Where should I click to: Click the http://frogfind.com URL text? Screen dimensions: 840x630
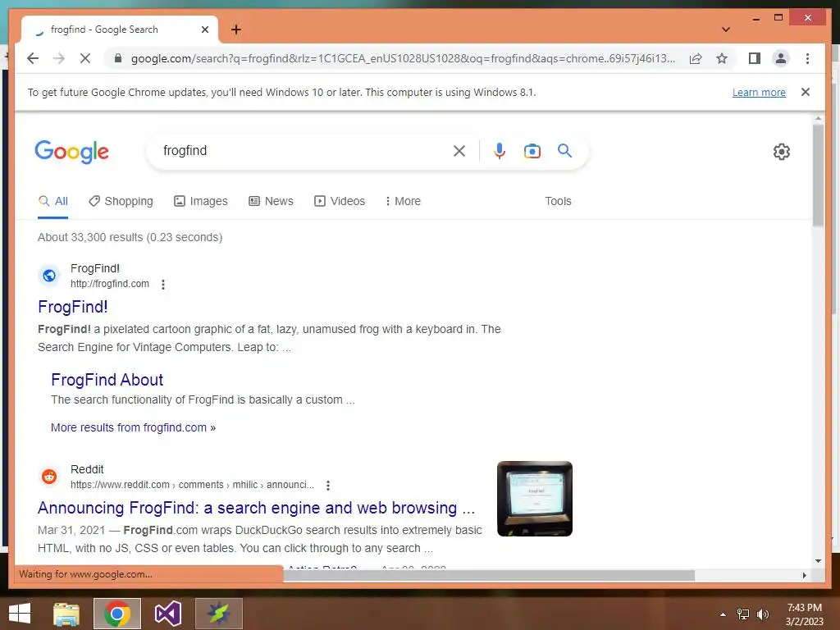(x=110, y=284)
